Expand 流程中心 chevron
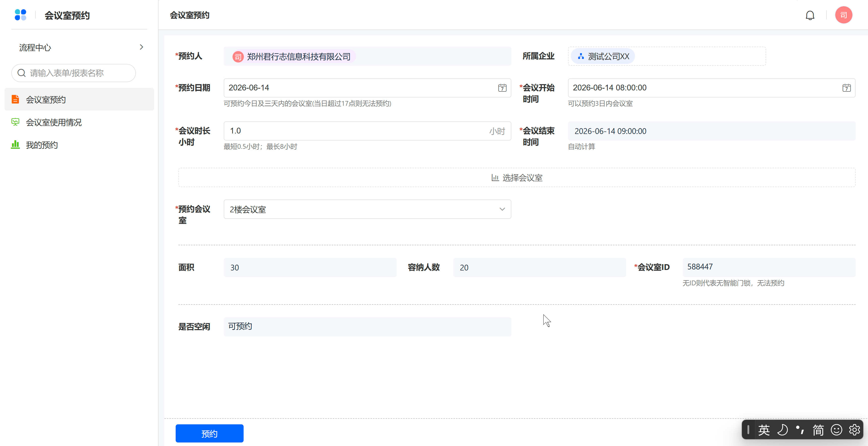Screen dimensions: 868x446 tap(141, 47)
